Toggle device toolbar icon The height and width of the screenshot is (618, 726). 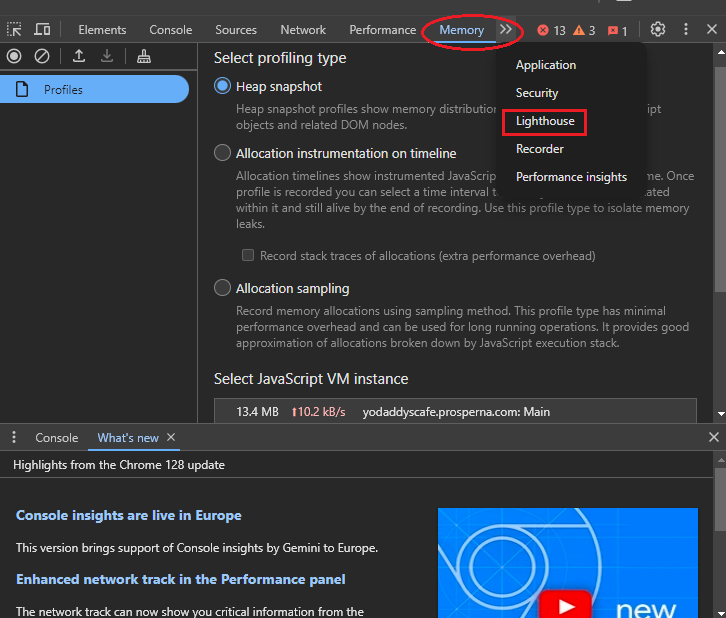42,30
